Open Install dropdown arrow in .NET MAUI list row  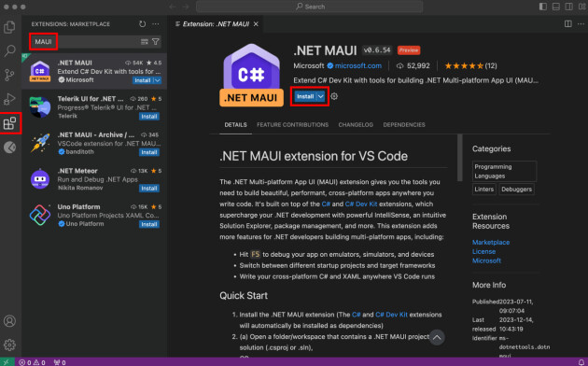click(158, 80)
